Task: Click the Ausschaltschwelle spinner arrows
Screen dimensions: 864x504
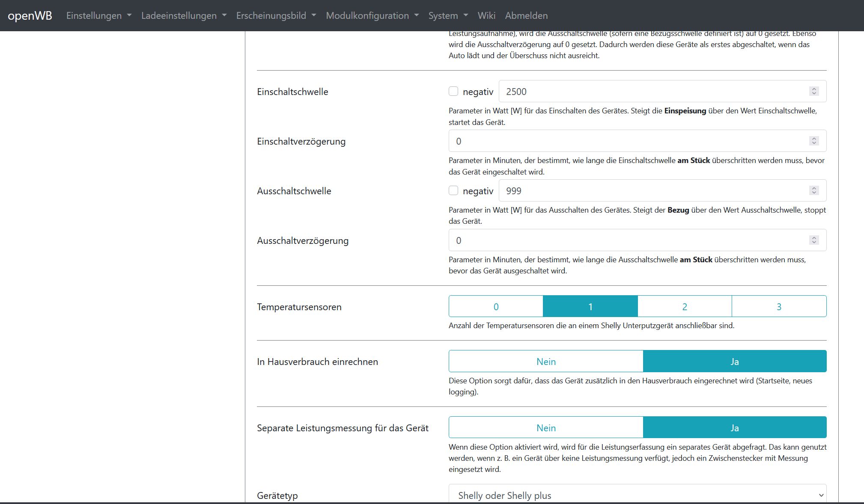Action: [814, 190]
